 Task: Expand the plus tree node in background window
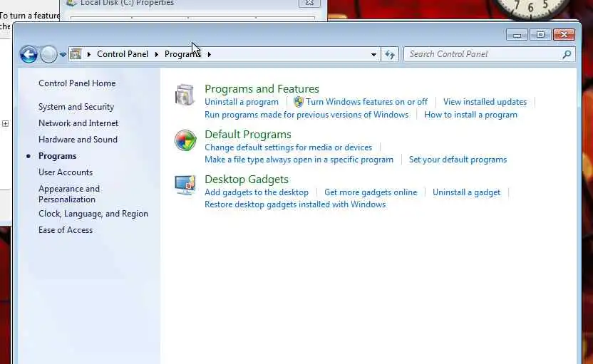[5, 124]
